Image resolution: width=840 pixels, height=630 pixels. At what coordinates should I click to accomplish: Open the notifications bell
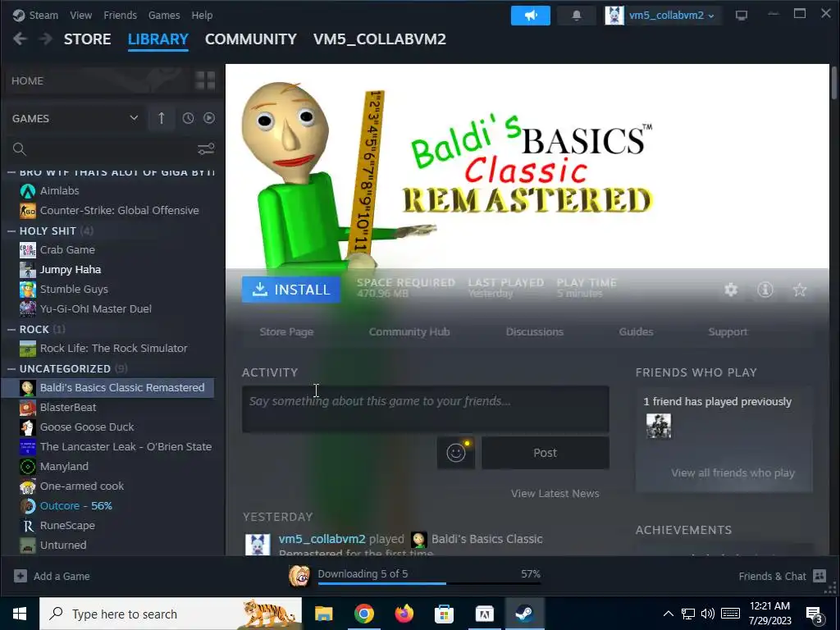click(577, 16)
